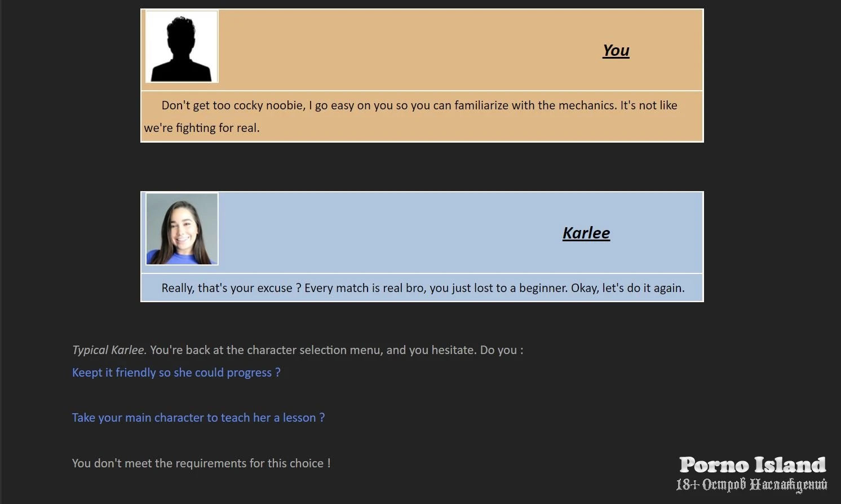The width and height of the screenshot is (841, 504).
Task: Click Karlee's portrait thumbnail
Action: [182, 229]
